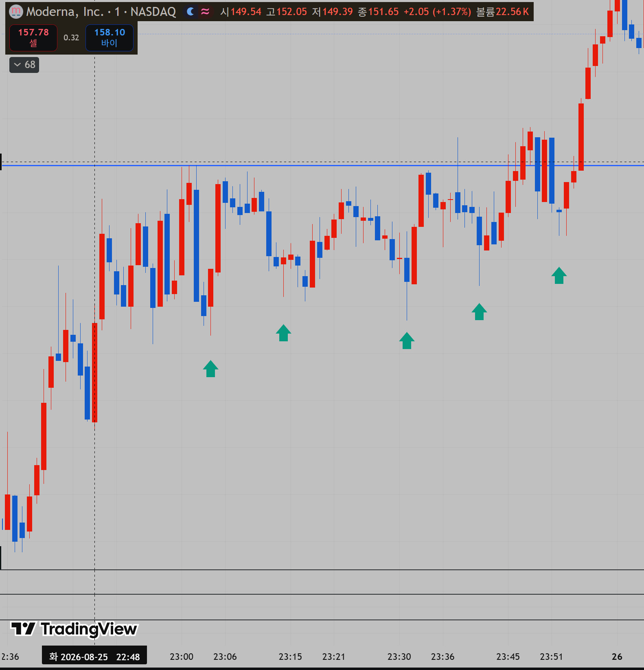This screenshot has height=670, width=644.
Task: Click the 157.78 sell button
Action: [x=33, y=37]
